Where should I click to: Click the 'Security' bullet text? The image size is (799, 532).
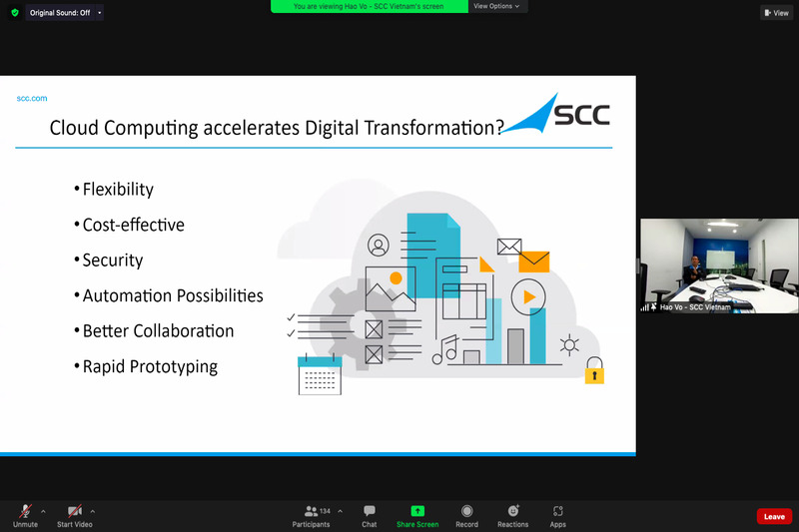click(113, 261)
